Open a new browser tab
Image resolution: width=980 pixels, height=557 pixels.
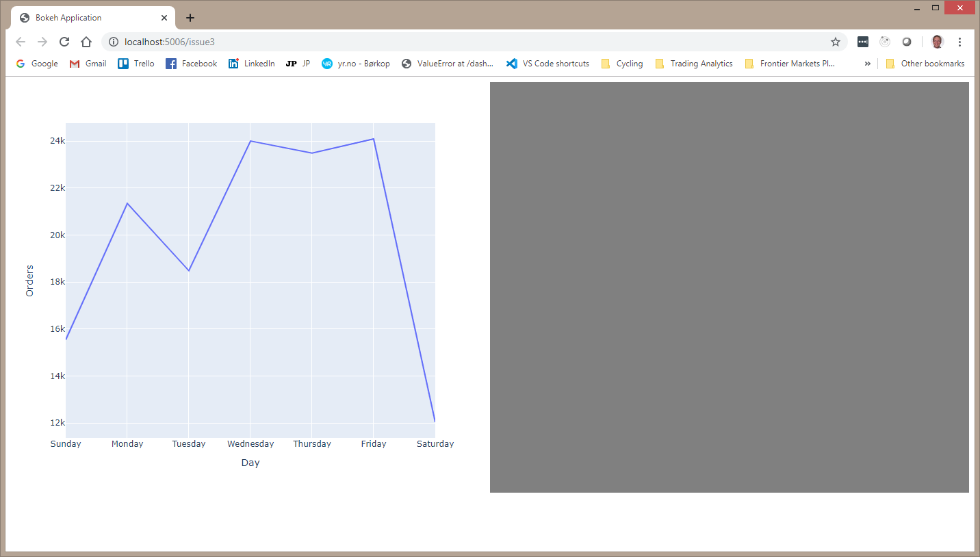click(x=190, y=17)
